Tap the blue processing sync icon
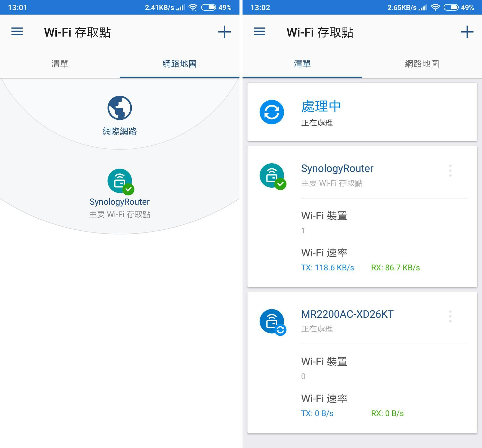Viewport: 482px width, 448px height. 272,112
